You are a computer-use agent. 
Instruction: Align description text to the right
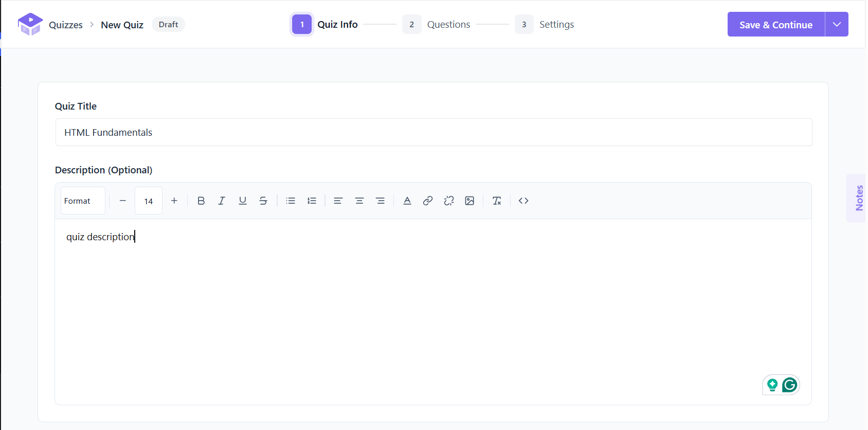click(381, 201)
